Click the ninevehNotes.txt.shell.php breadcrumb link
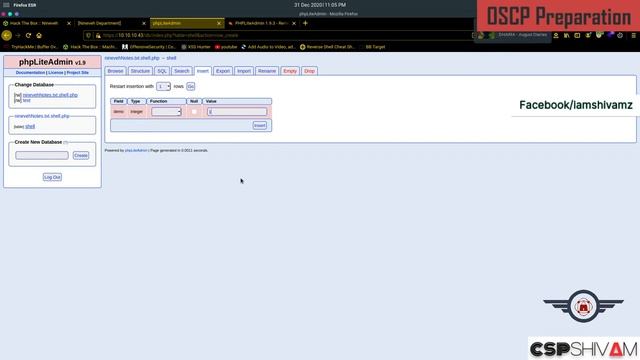640x360 pixels. (132, 58)
